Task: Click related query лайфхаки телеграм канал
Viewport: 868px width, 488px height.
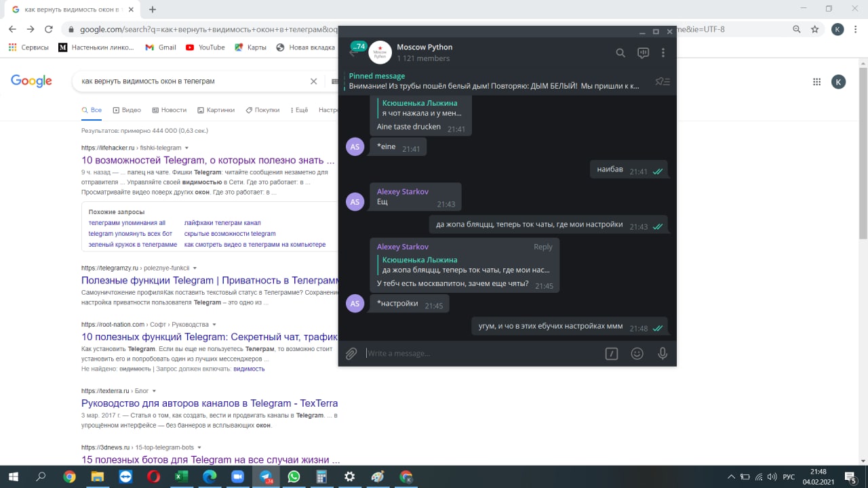Action: (x=222, y=223)
